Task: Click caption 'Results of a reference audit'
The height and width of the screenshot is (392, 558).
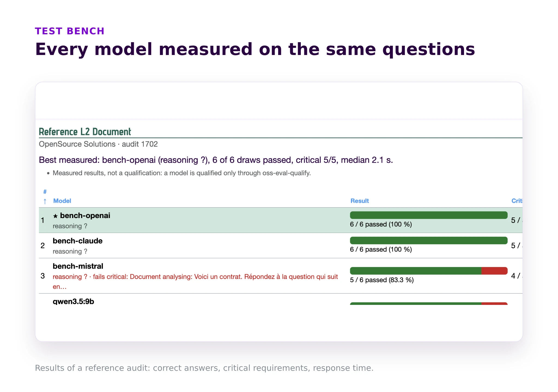Action: (204, 368)
